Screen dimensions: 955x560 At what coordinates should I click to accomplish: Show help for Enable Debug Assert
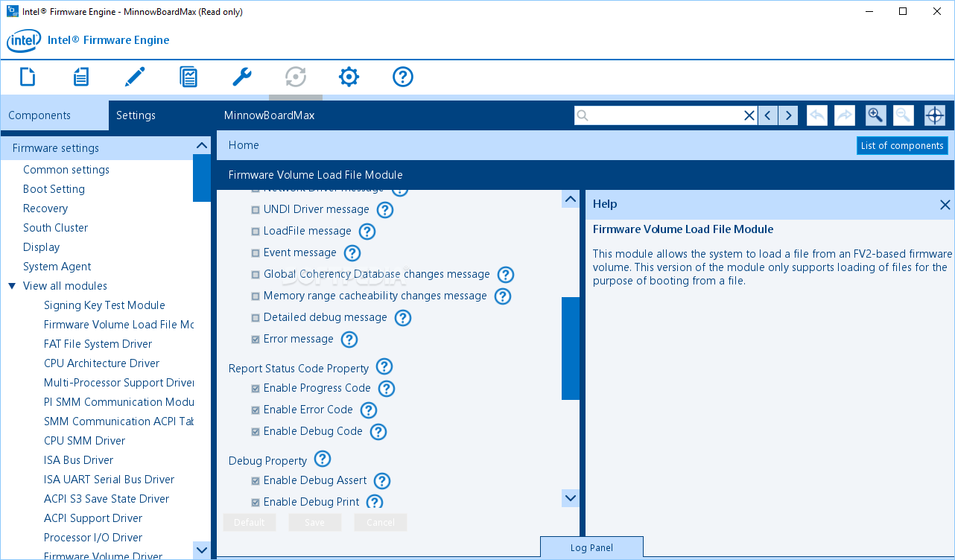pyautogui.click(x=382, y=481)
